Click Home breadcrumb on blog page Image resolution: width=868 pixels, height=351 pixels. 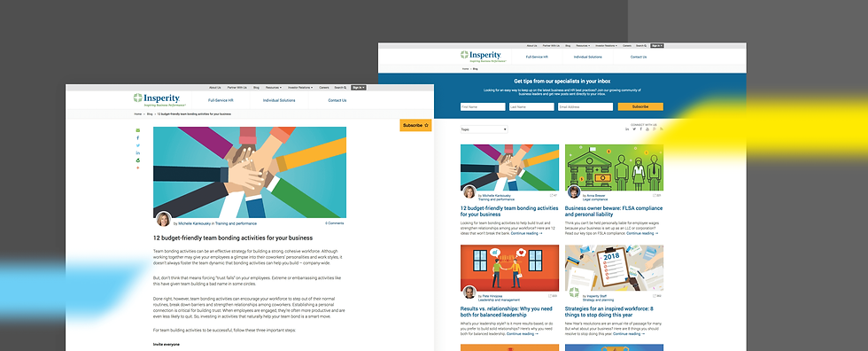pos(465,69)
